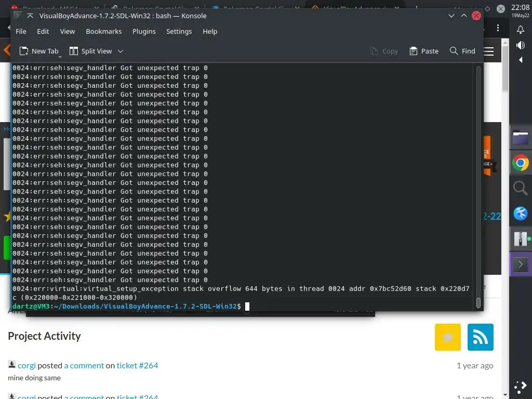532x399 pixels.
Task: Select the Konsole task in the panel
Action: pos(521,264)
